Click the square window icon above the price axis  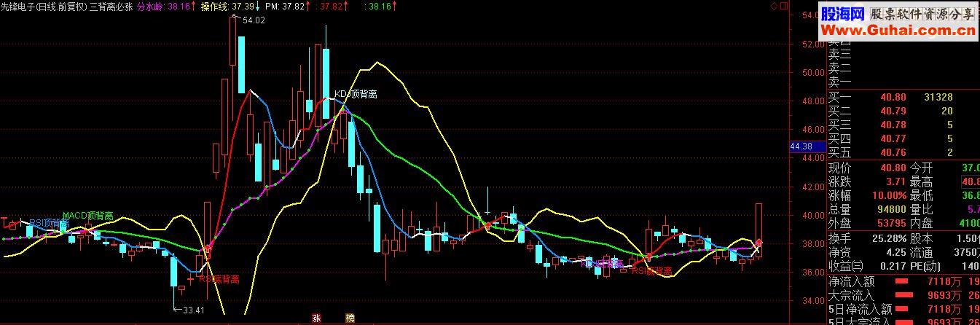pos(783,6)
